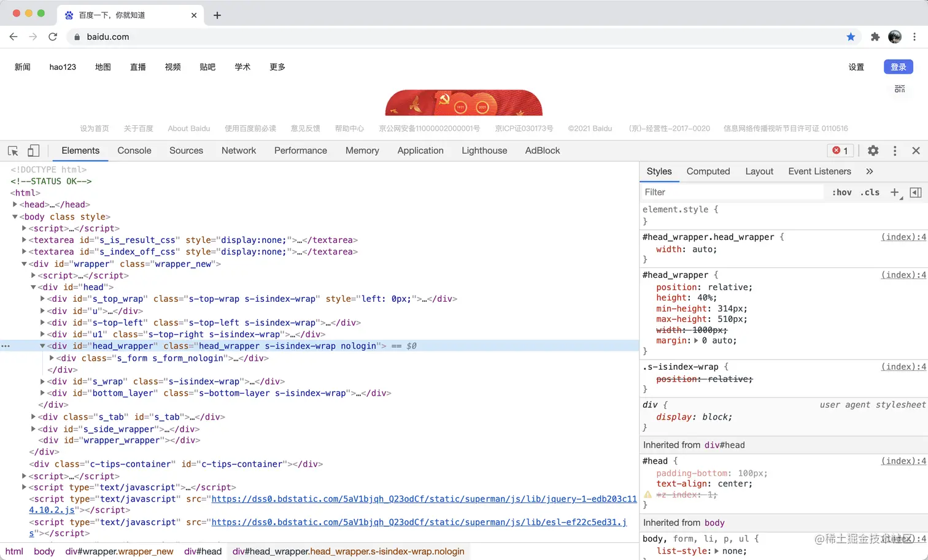Open the 新闻 news link
The width and height of the screenshot is (928, 560).
[x=23, y=67]
